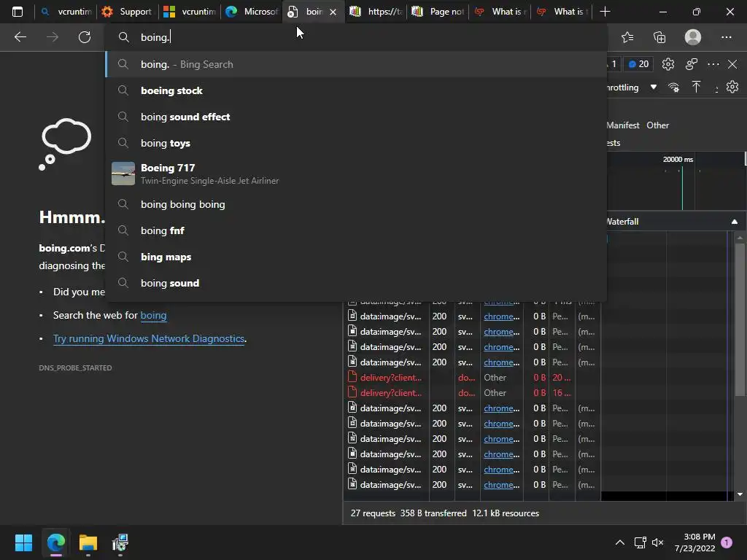Viewport: 747px width, 560px height.
Task: Open the network conditions wifi icon
Action: (673, 87)
